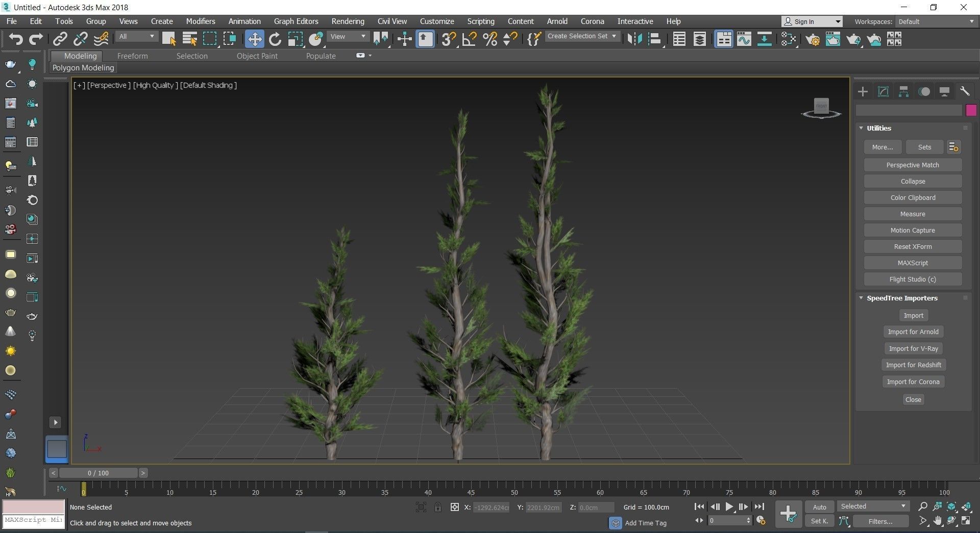Open the Sign In dropdown
Screen dimensions: 980x533
[x=812, y=21]
